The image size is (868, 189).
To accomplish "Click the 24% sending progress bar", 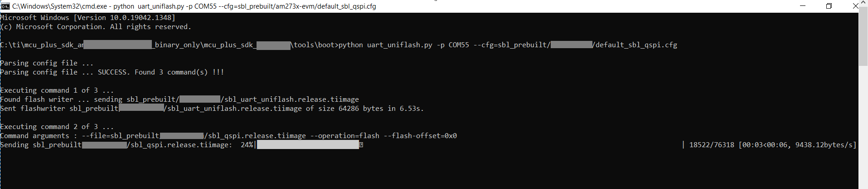I will (308, 145).
